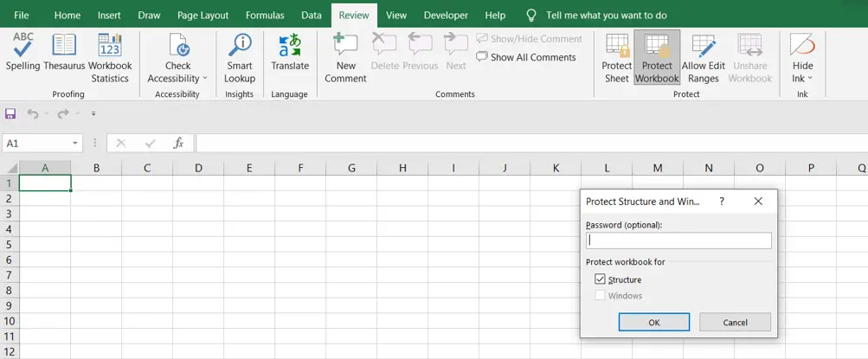
Task: Open the Customize Quick Access Toolbar menu
Action: [93, 114]
